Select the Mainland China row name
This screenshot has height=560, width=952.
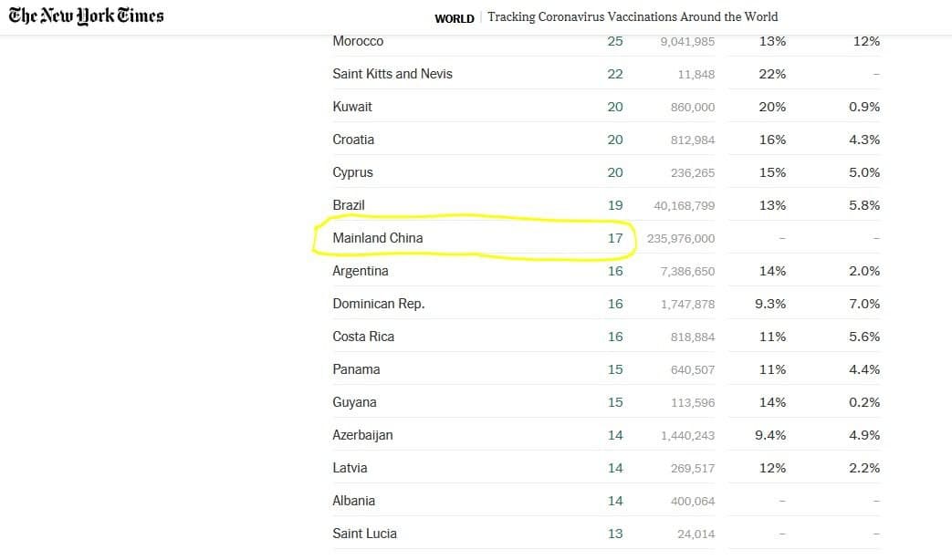(x=378, y=238)
